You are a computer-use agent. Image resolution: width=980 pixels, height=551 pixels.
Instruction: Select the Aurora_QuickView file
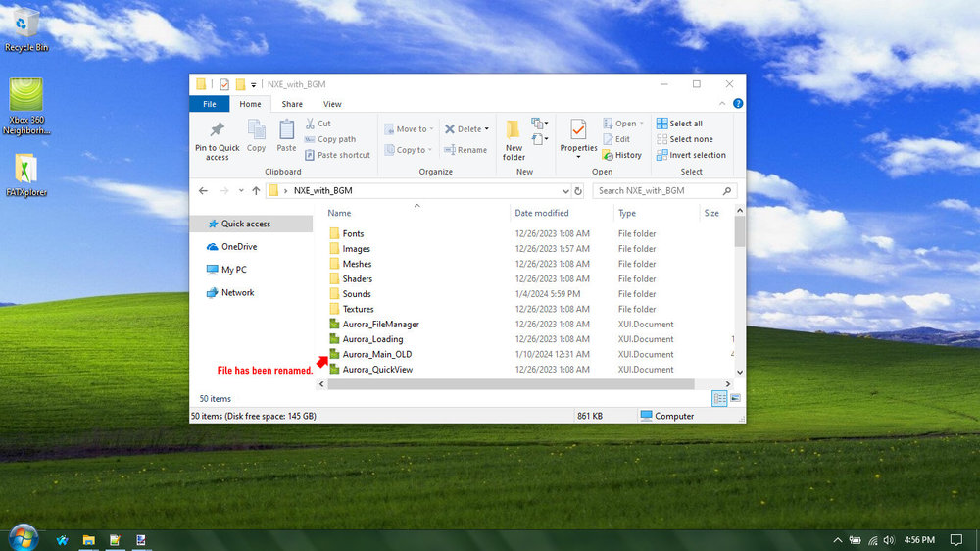[377, 369]
